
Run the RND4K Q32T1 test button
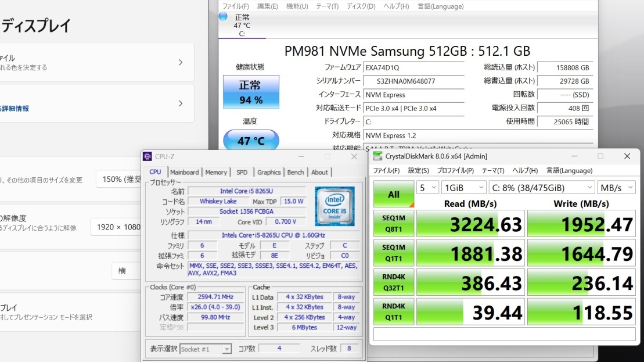394,282
